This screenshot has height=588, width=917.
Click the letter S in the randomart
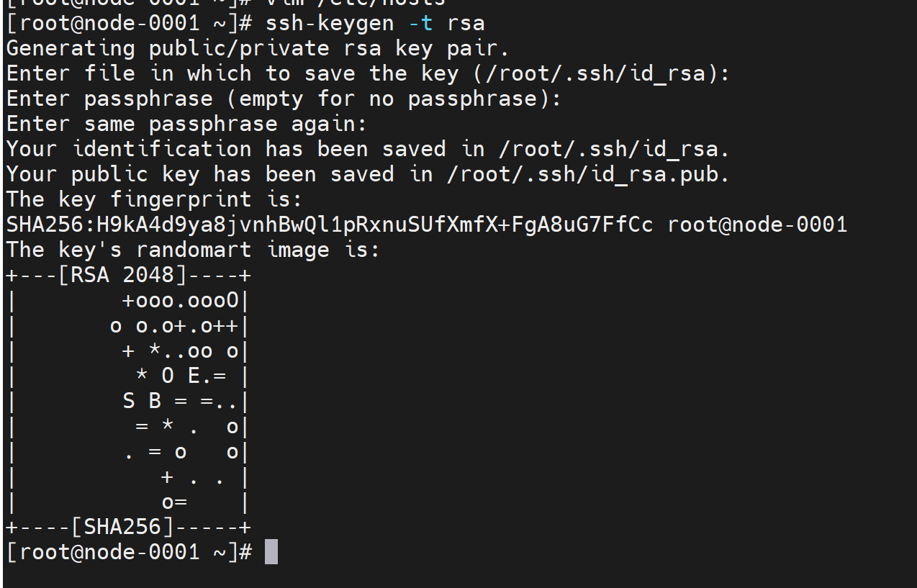(x=129, y=401)
